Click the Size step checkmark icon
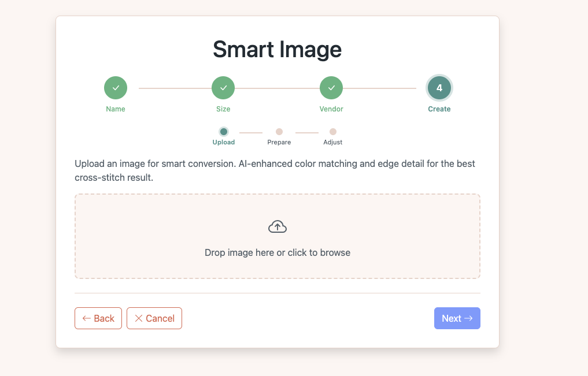 (223, 87)
